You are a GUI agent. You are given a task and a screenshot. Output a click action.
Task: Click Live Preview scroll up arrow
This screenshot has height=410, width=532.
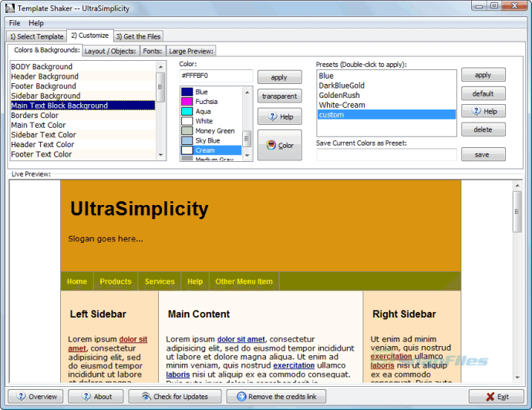(517, 186)
